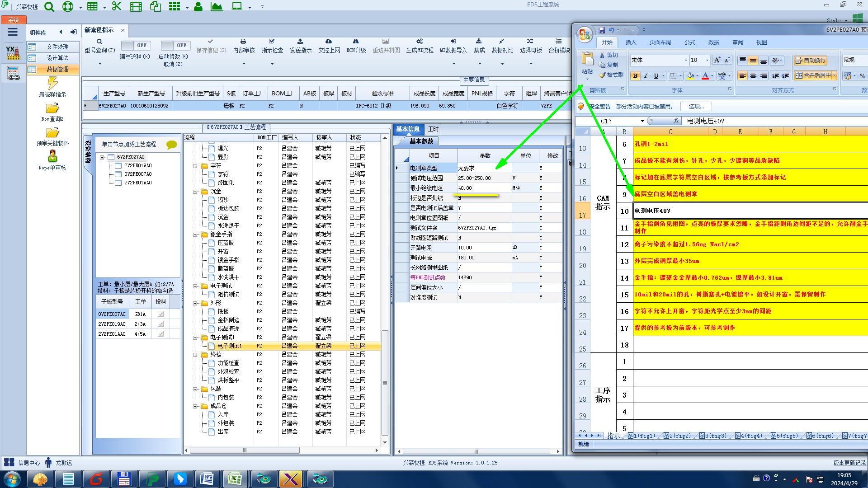
Task: Check the 投料 box for 0V2PE007A0
Action: tap(160, 314)
